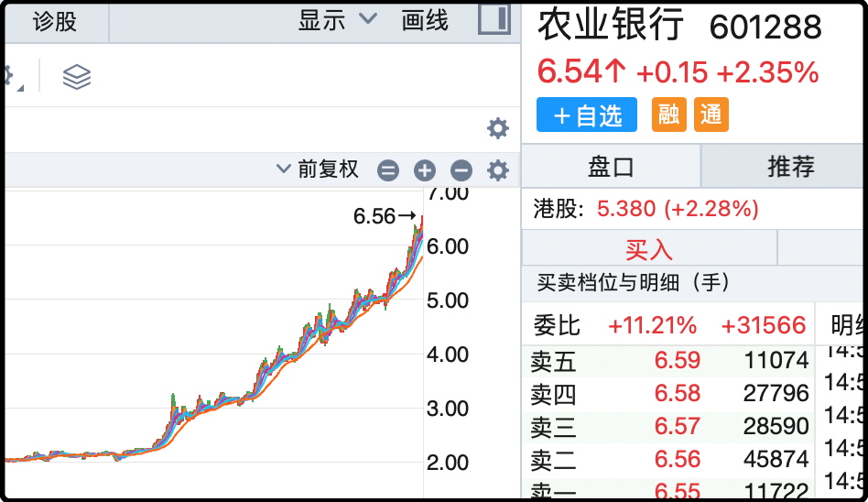Open the 显示 display dropdown
The height and width of the screenshot is (502, 868).
tap(337, 20)
